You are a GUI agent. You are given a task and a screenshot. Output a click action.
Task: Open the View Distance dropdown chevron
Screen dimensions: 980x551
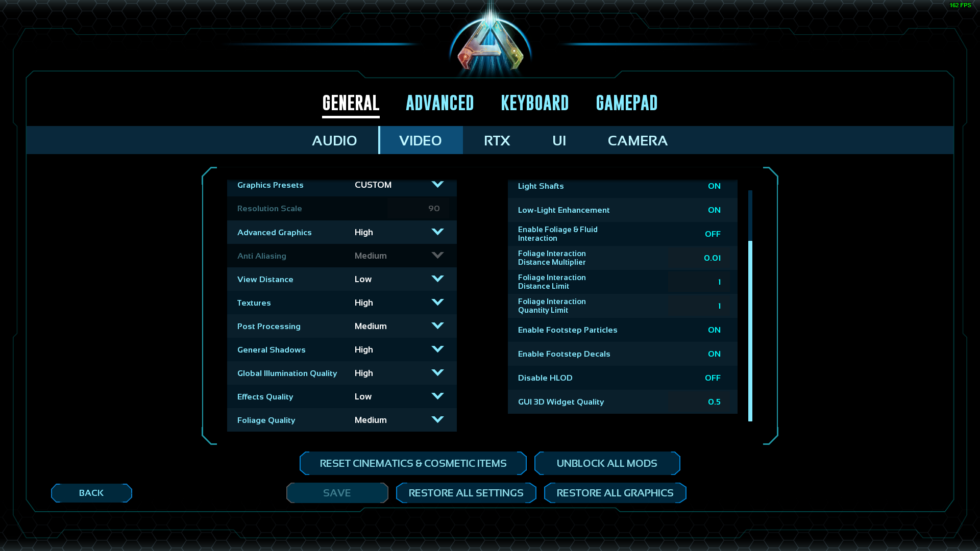click(x=437, y=279)
